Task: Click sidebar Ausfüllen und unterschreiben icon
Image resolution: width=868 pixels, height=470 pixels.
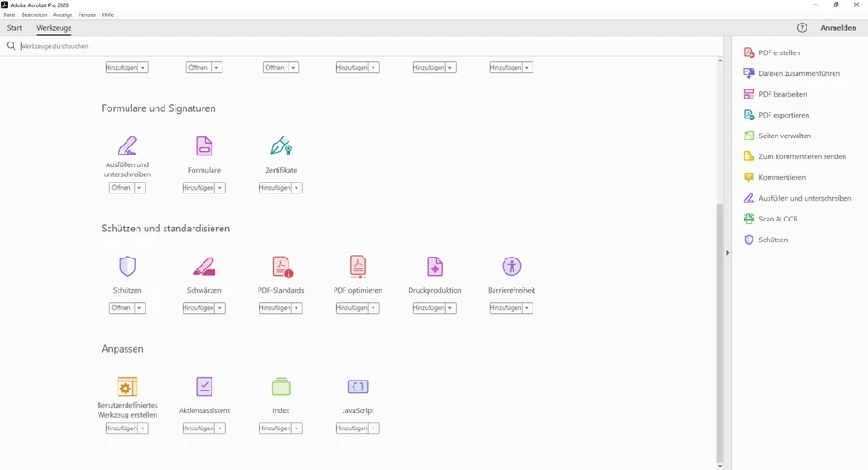Action: [x=749, y=198]
